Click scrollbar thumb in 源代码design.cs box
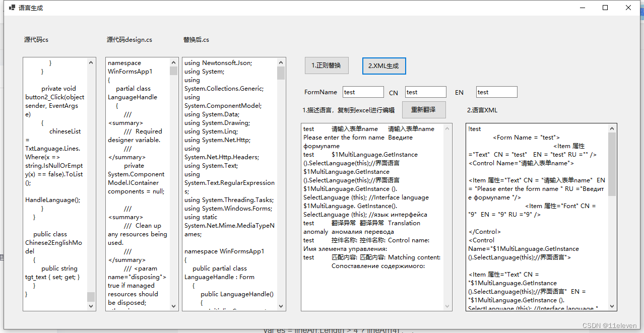644x333 pixels. [173, 71]
